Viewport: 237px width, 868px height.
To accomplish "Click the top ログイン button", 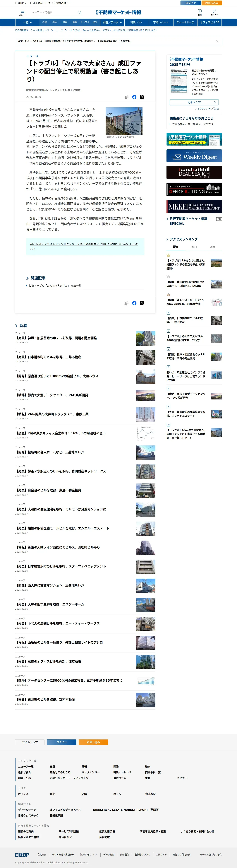I will (190, 3).
